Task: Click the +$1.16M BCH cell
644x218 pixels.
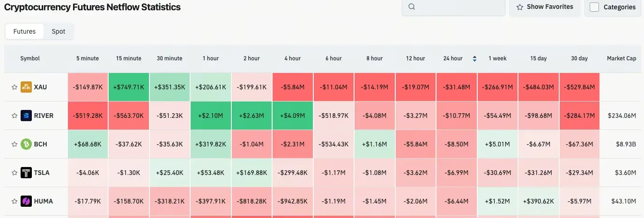Action: tap(374, 144)
